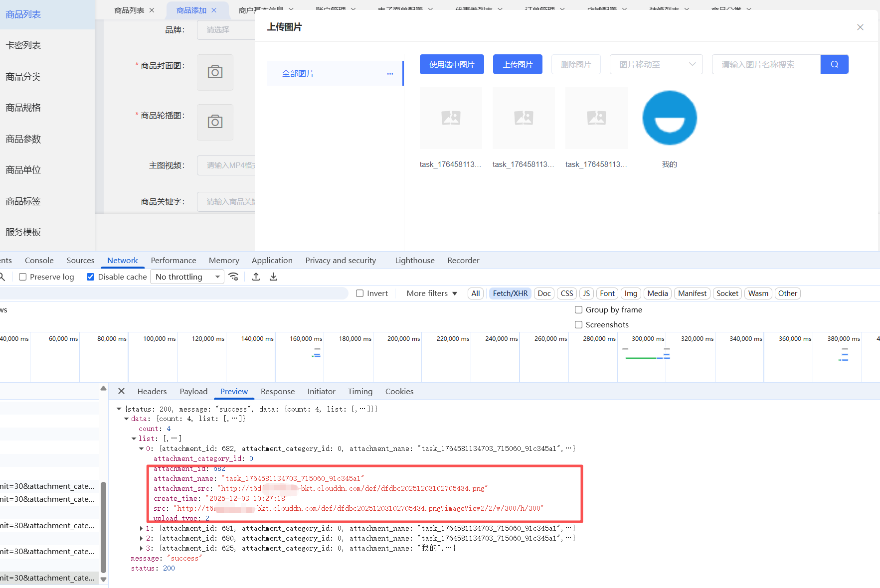880x588 pixels.
Task: Open the No throttling dropdown
Action: point(187,277)
